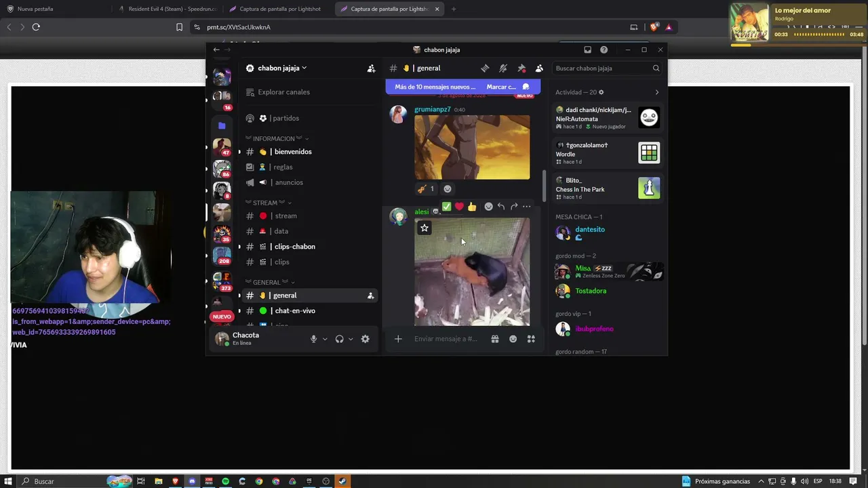The image size is (868, 488).
Task: Add checkmark reaction to alesi message
Action: coord(446,207)
